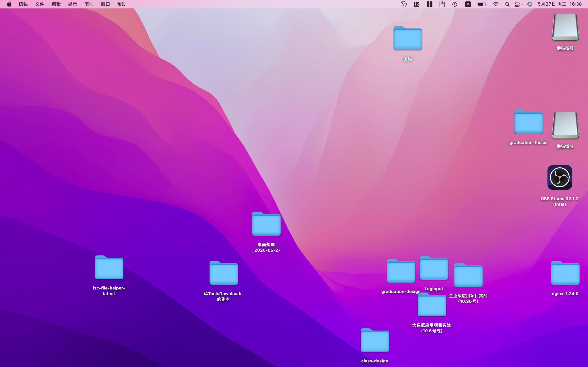Select the nginx-1.24.0 folder
The width and height of the screenshot is (588, 367).
[565, 273]
